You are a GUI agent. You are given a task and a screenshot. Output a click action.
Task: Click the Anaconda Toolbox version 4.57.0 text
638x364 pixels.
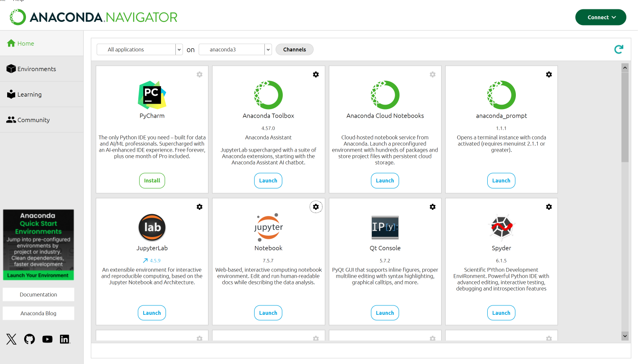268,128
